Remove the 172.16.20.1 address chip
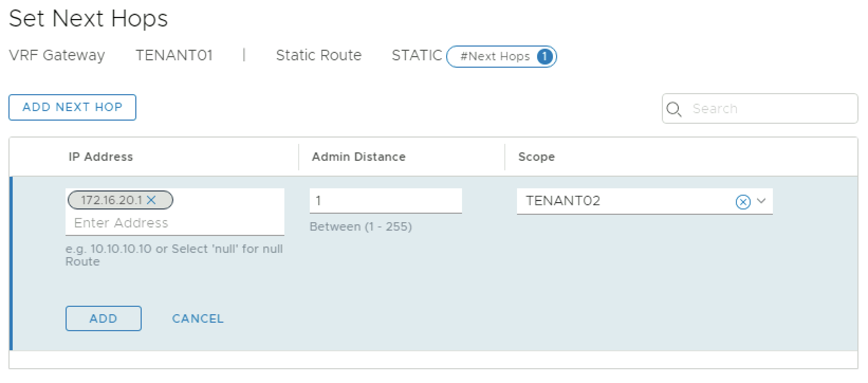This screenshot has height=383, width=868. tap(152, 200)
